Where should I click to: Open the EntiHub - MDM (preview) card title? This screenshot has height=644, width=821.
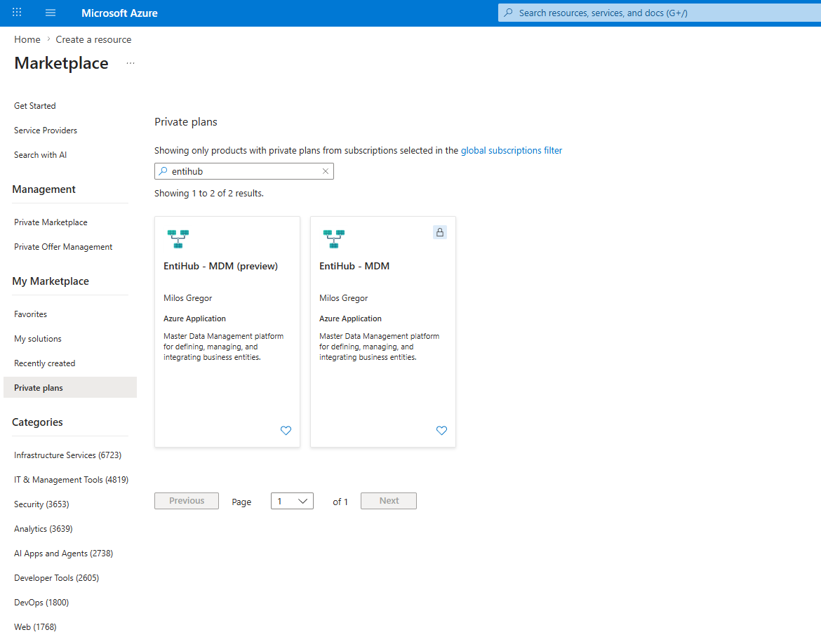220,267
